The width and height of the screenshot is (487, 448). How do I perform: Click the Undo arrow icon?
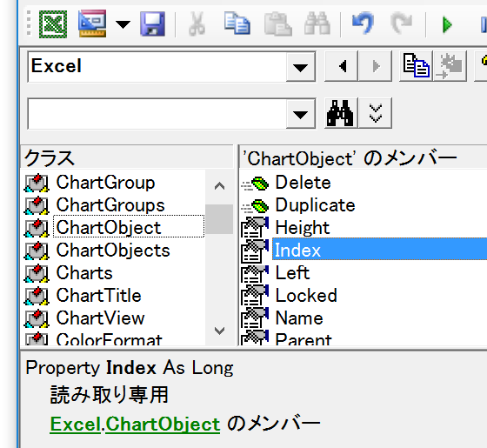click(363, 23)
